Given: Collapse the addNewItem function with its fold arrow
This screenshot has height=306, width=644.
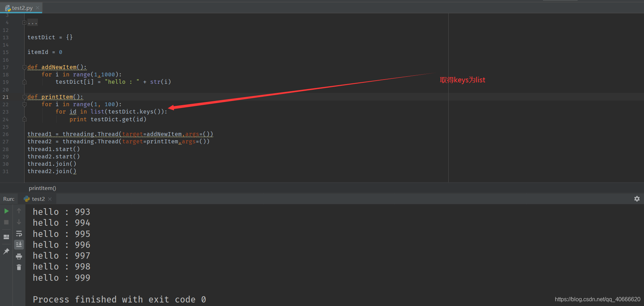Looking at the screenshot, I should coord(24,67).
